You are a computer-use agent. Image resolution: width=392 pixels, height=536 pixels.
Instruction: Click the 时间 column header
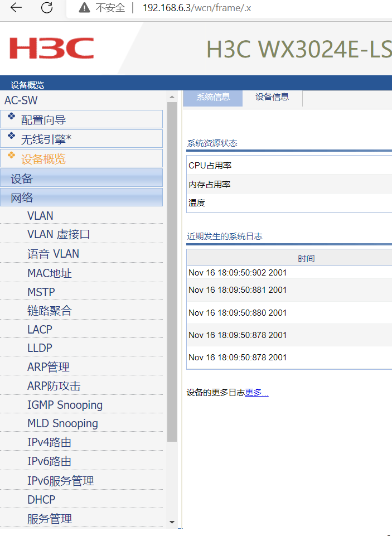(x=306, y=258)
